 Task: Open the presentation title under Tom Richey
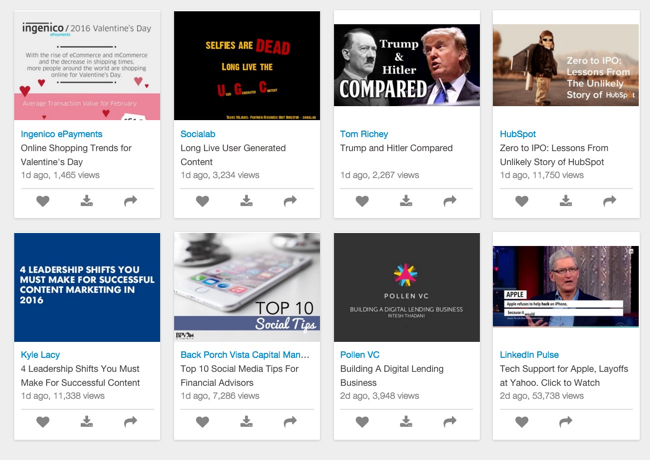[396, 148]
